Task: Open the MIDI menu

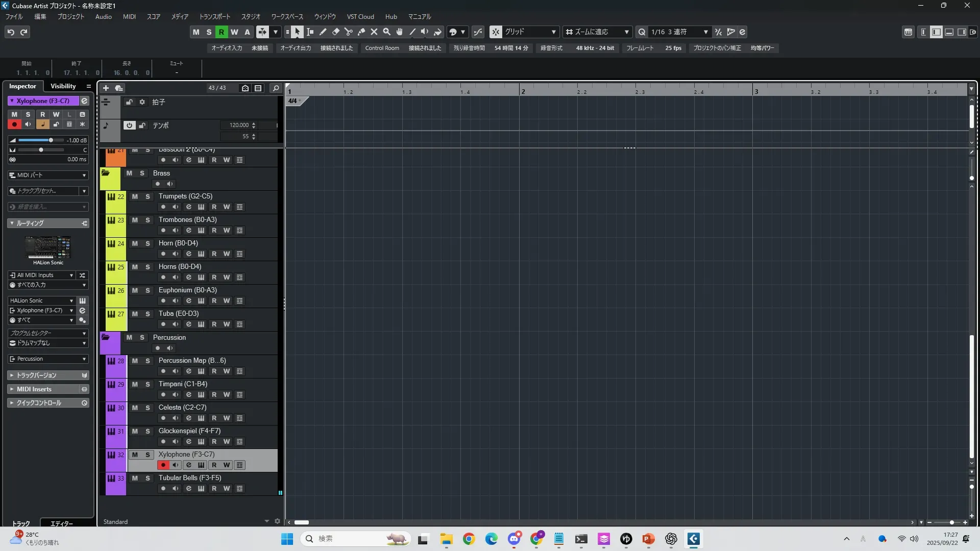Action: [129, 16]
